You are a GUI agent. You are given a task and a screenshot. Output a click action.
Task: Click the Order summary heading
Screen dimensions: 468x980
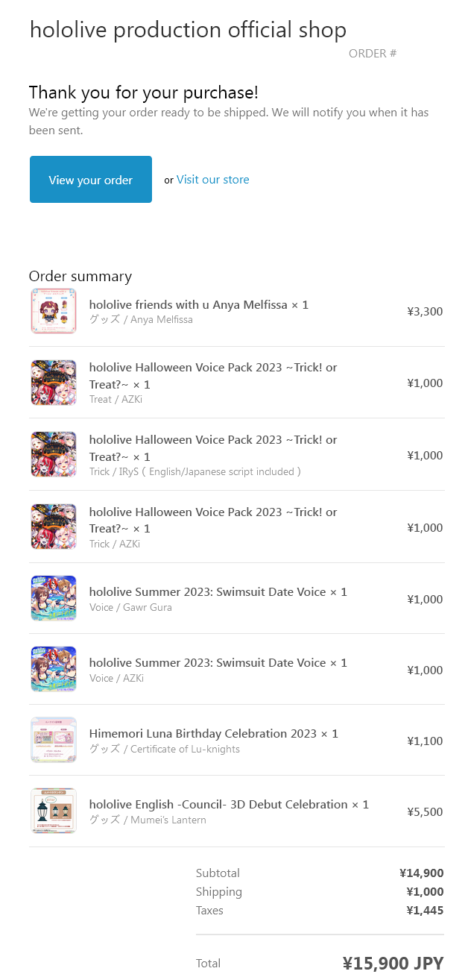coord(80,276)
